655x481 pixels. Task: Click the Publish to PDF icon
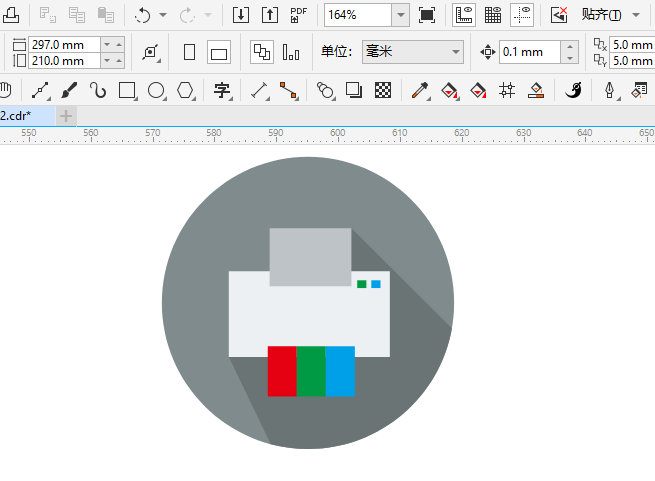(x=298, y=15)
